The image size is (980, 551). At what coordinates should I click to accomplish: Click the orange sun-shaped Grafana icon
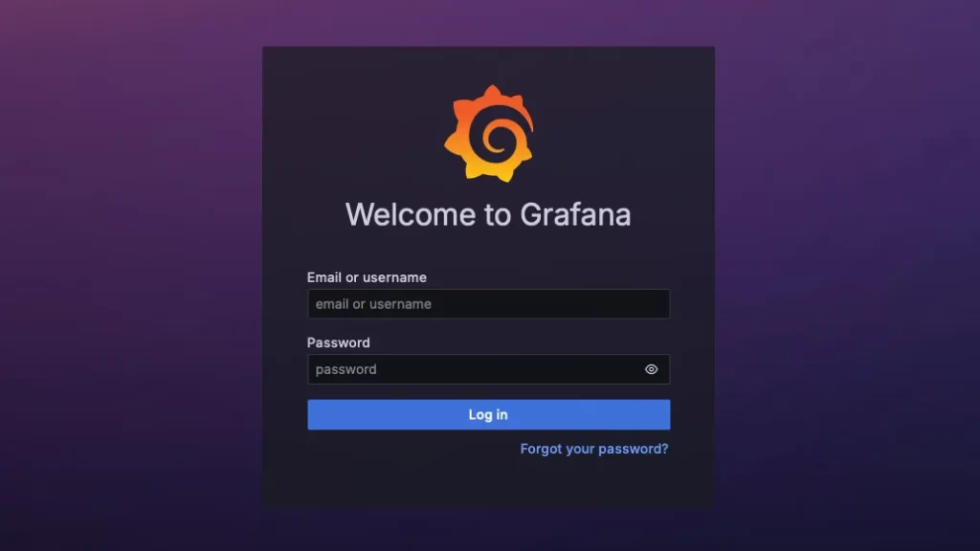(489, 134)
